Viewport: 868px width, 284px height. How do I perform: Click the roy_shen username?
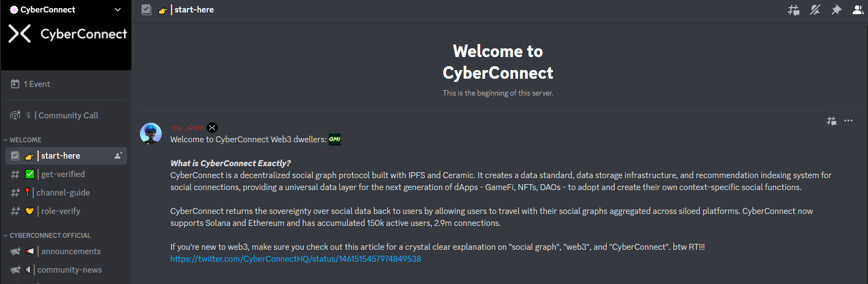(x=187, y=128)
